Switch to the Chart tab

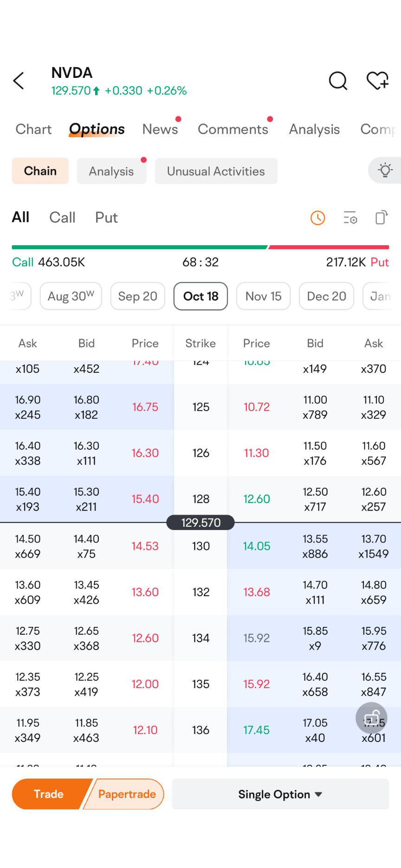pyautogui.click(x=33, y=129)
